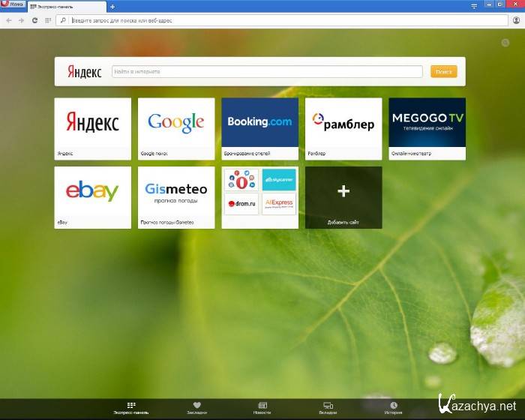Click the new tab plus button
Viewport: 525px width, 420px height.
coord(112,6)
